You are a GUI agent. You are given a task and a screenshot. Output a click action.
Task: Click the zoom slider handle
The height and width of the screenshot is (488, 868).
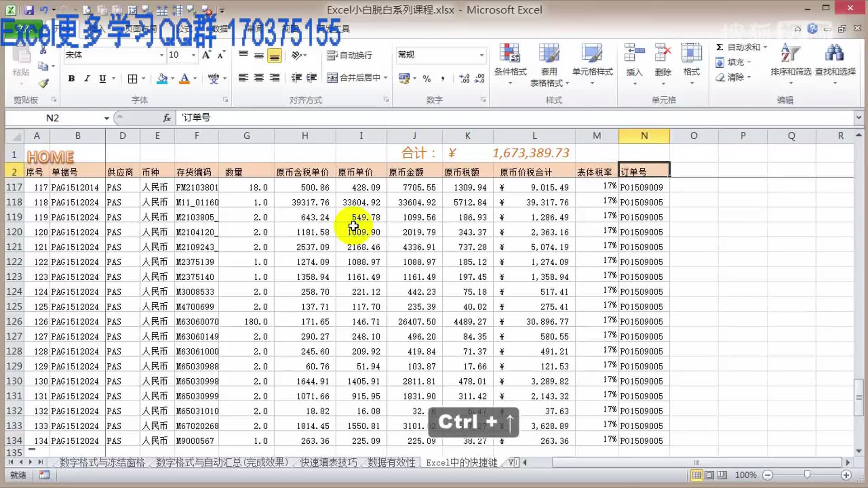coord(807,475)
